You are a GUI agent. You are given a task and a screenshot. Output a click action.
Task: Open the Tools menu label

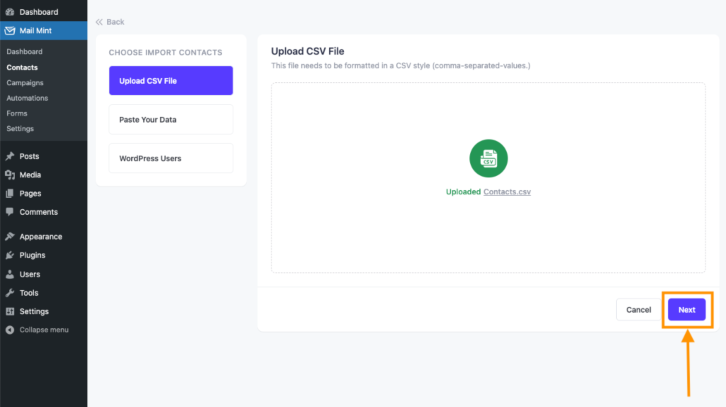(x=29, y=293)
